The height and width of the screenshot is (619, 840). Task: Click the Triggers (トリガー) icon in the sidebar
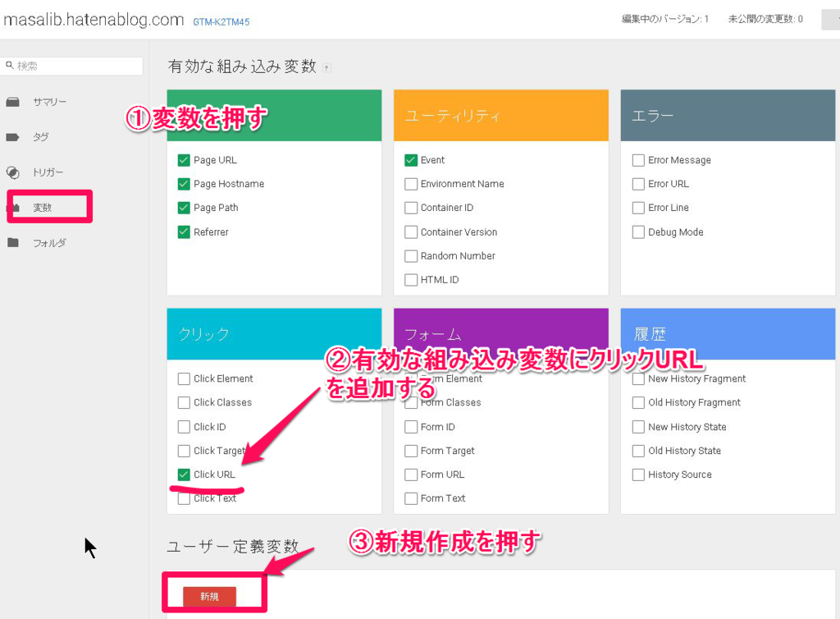click(13, 172)
